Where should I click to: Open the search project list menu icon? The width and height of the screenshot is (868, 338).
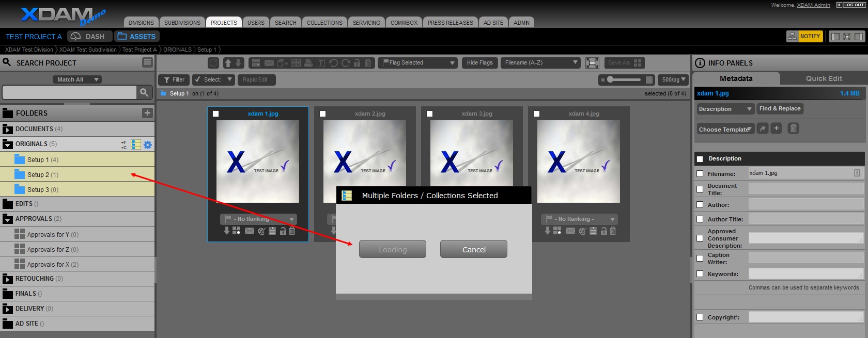tap(147, 62)
